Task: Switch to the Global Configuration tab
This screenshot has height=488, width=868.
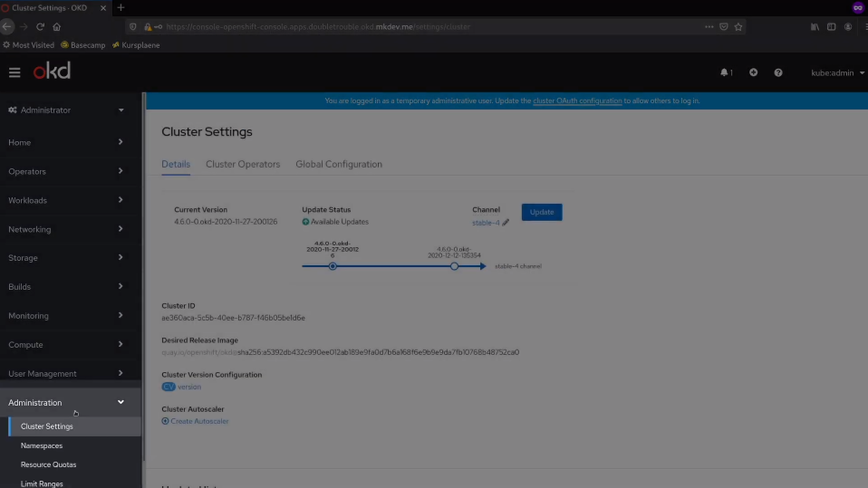Action: [x=339, y=165]
